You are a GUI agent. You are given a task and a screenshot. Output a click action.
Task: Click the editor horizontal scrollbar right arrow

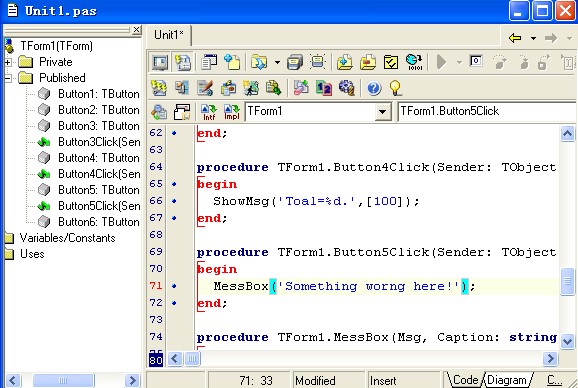(x=550, y=358)
